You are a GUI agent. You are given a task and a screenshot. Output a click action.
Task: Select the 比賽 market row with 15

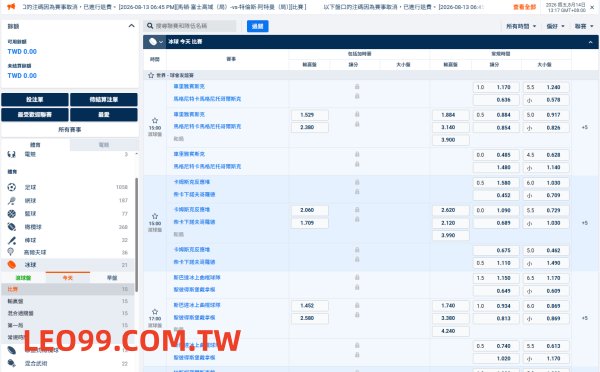68,289
